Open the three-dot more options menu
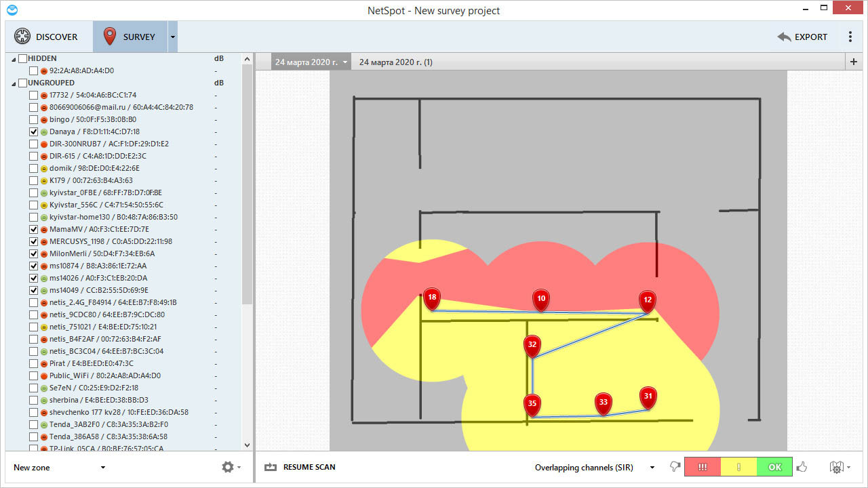The image size is (868, 488). [x=850, y=37]
